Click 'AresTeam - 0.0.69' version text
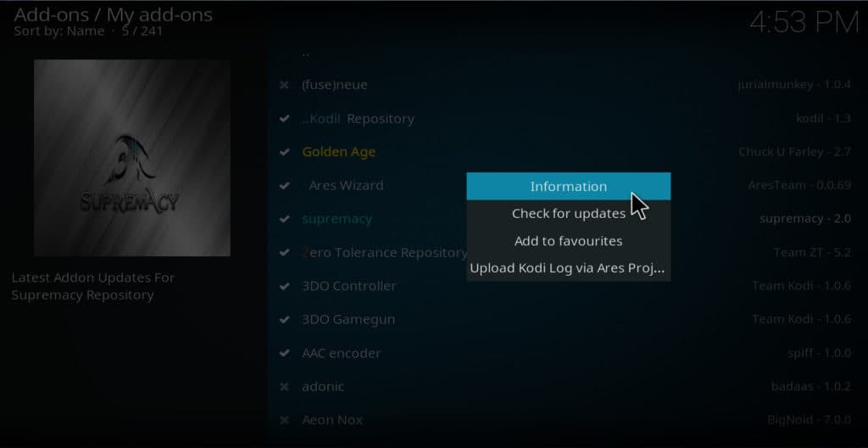The height and width of the screenshot is (448, 868). click(x=800, y=185)
